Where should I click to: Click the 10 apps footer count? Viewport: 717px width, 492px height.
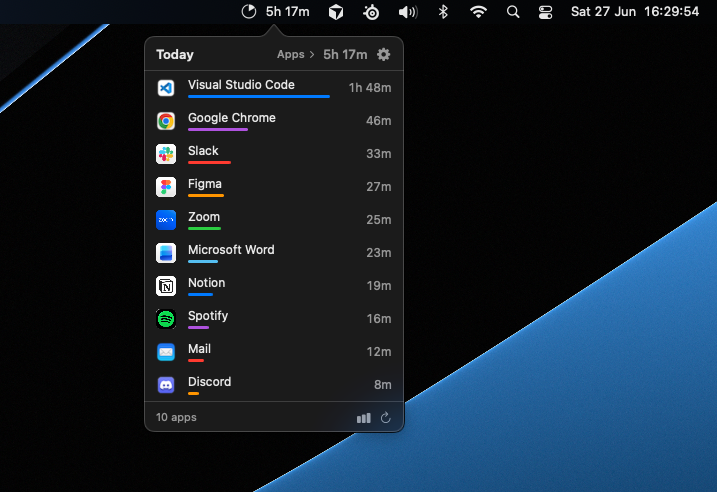(176, 417)
